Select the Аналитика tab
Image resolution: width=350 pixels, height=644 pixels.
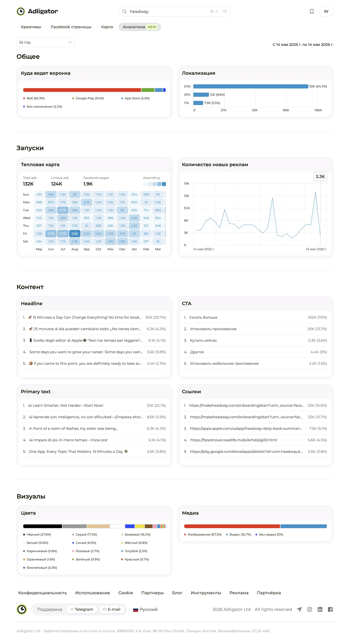click(x=140, y=27)
